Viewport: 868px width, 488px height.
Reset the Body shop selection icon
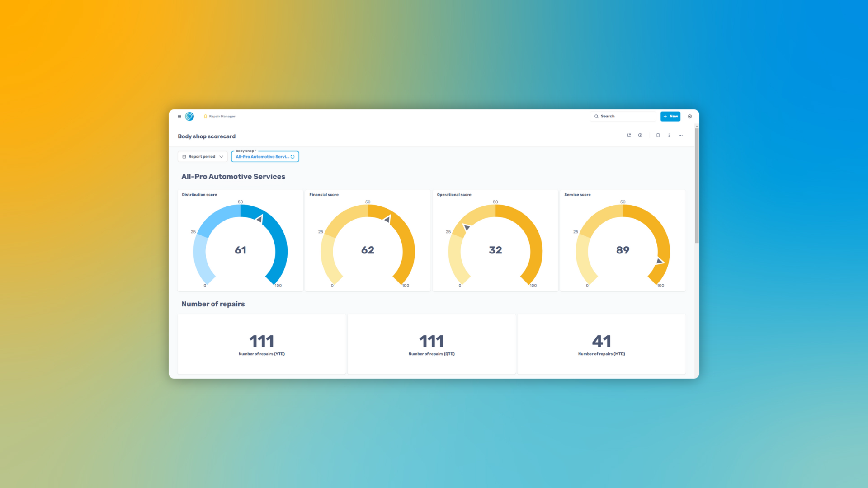point(293,157)
